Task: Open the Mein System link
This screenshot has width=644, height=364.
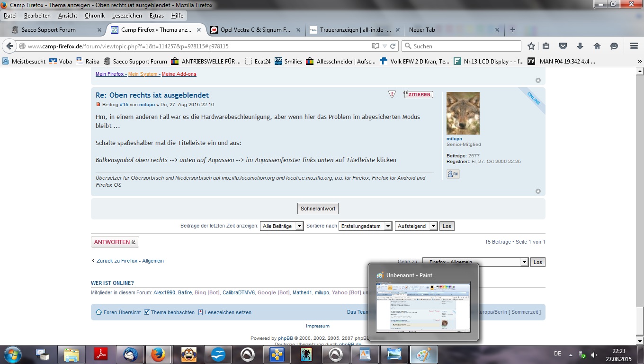Action: 143,74
